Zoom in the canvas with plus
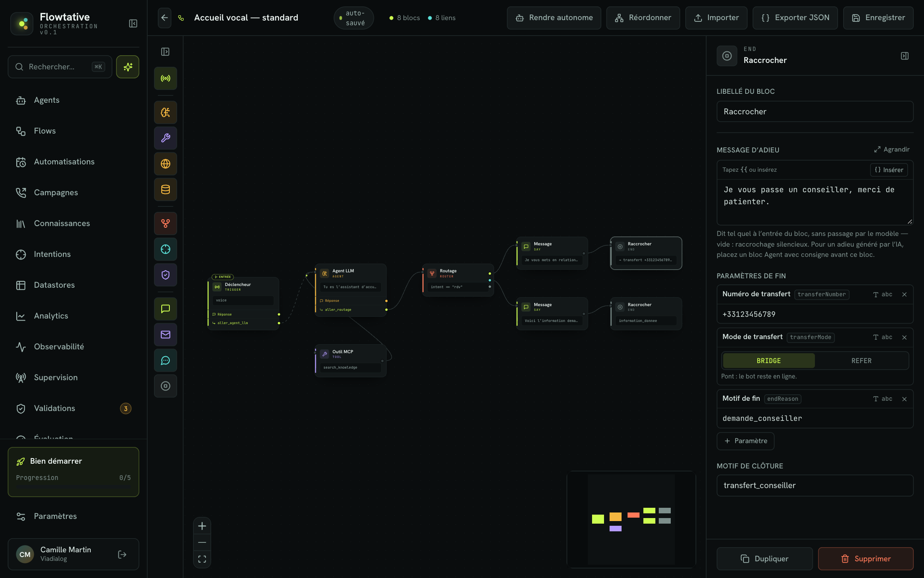The width and height of the screenshot is (924, 578). point(202,526)
